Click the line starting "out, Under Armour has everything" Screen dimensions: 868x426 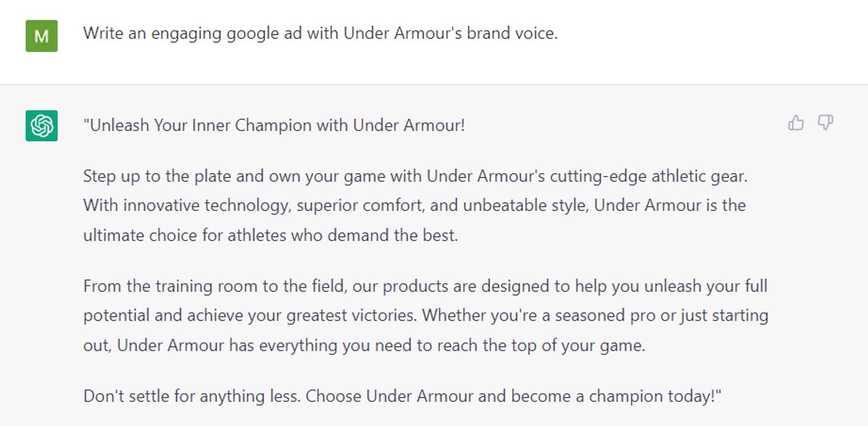(x=364, y=345)
